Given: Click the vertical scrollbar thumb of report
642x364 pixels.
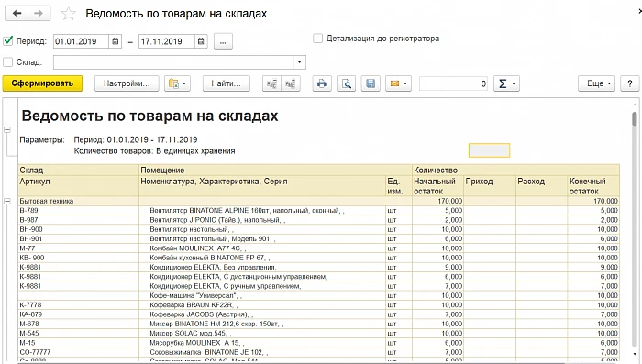Looking at the screenshot, I should [x=635, y=119].
